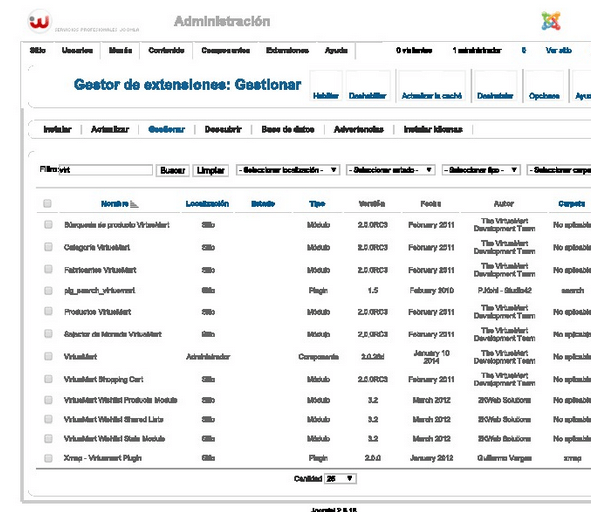This screenshot has width=591, height=512.
Task: Check VirtueMart Wishlist Products Module checkbox
Action: point(48,400)
